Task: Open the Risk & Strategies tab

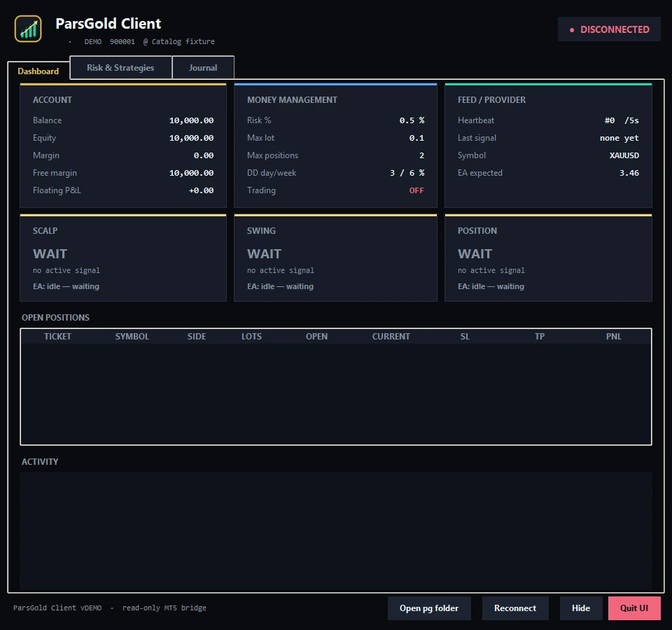Action: [120, 68]
